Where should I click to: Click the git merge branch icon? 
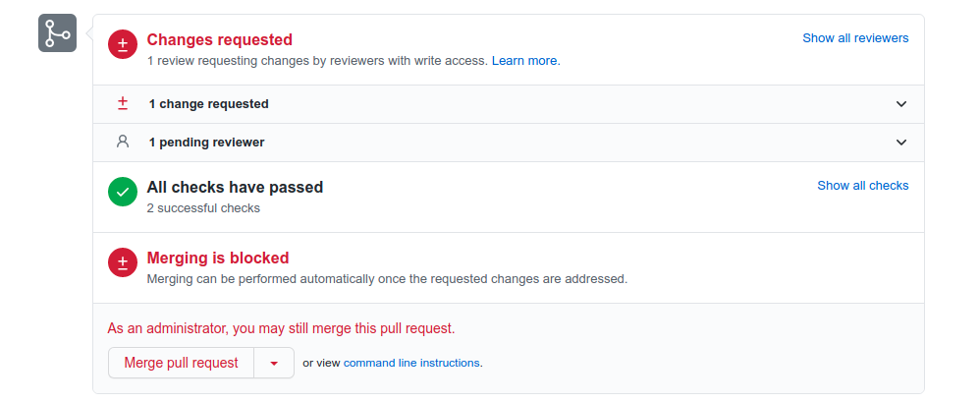coord(58,33)
